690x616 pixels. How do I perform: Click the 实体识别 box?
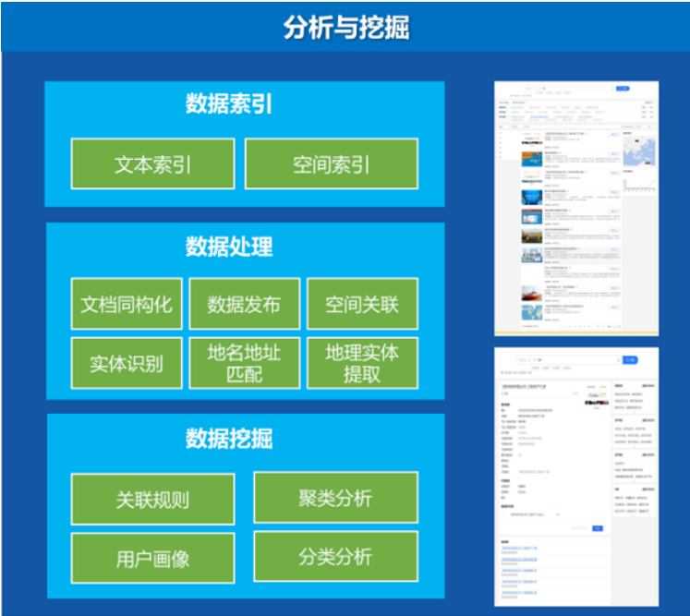(x=127, y=363)
